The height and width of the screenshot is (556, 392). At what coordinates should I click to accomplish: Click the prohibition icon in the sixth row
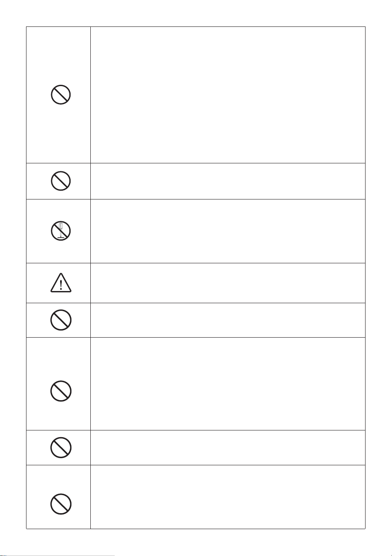(61, 391)
